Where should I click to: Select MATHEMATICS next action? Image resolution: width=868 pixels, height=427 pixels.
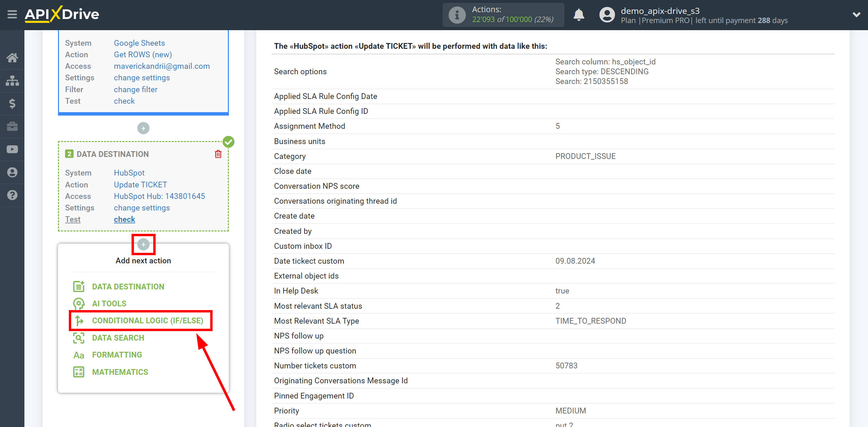[x=120, y=372]
